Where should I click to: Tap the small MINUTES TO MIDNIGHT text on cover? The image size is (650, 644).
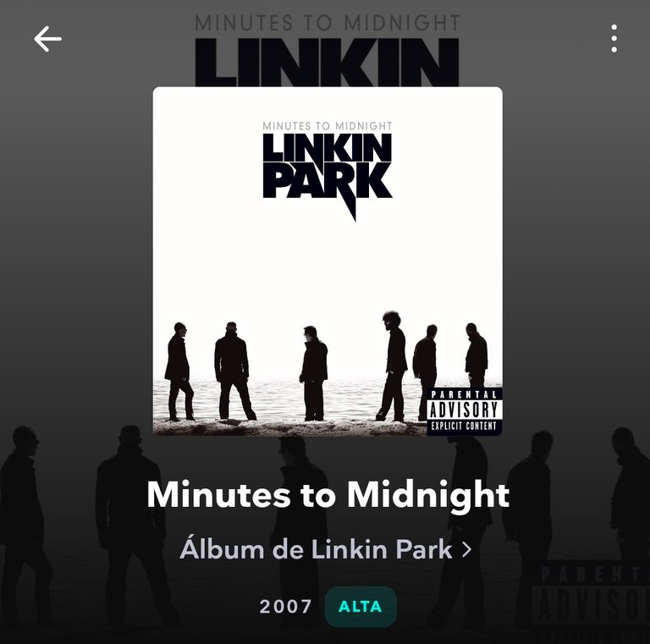328,126
